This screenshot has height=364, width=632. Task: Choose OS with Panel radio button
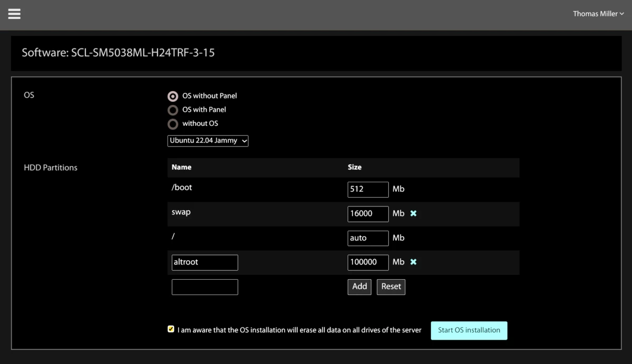[173, 110]
